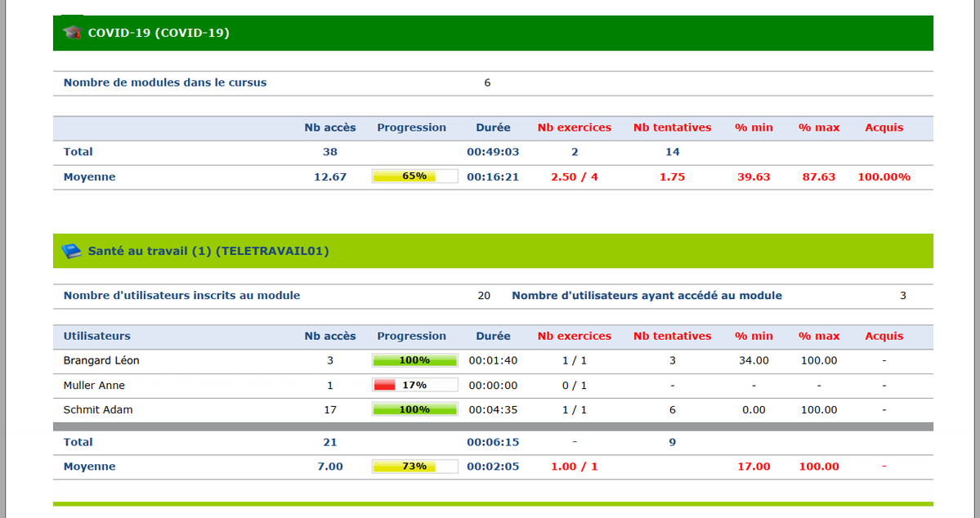
Task: Click the graduation cap icon beside COVID-19
Action: coord(73,33)
